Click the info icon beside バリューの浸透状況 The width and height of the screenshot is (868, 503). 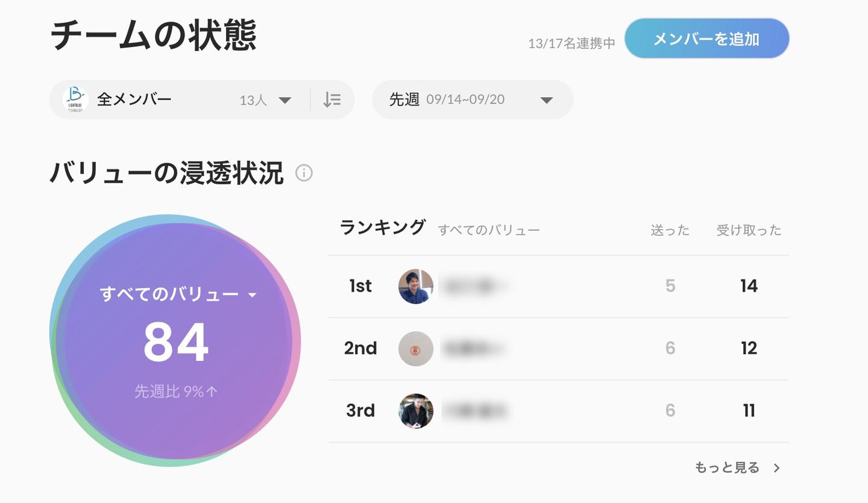click(x=304, y=173)
